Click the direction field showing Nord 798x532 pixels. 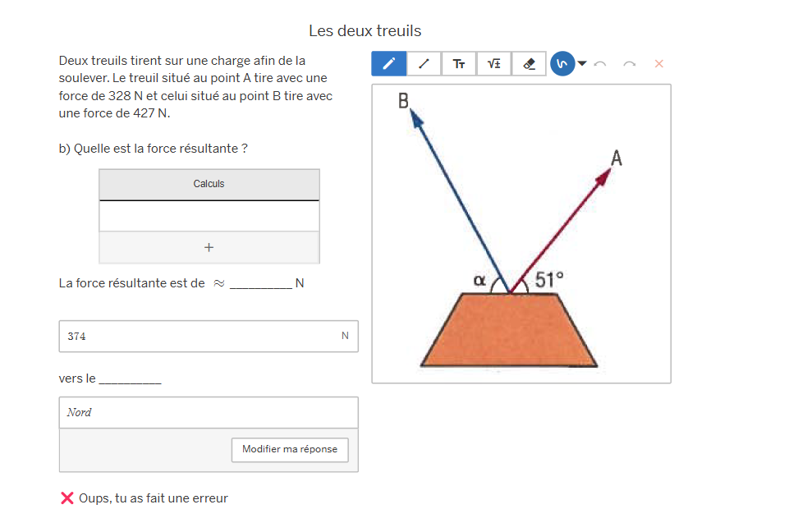pyautogui.click(x=209, y=413)
